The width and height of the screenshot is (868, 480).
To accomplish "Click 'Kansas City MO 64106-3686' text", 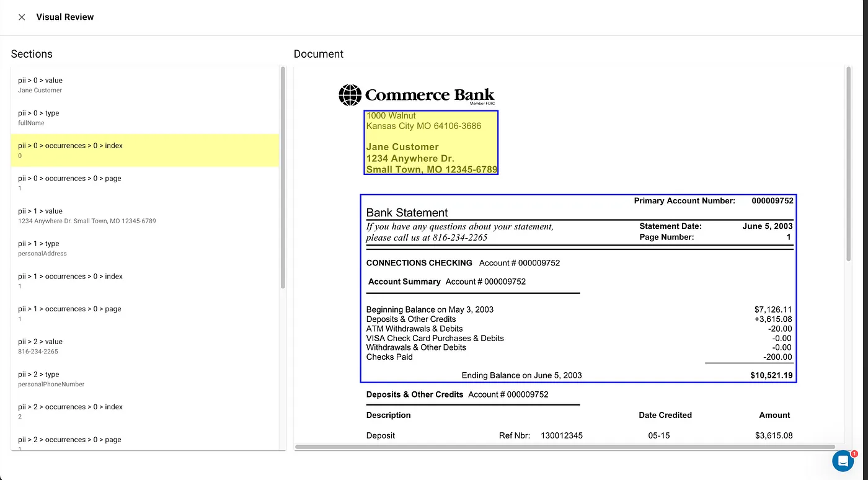I will pyautogui.click(x=423, y=126).
